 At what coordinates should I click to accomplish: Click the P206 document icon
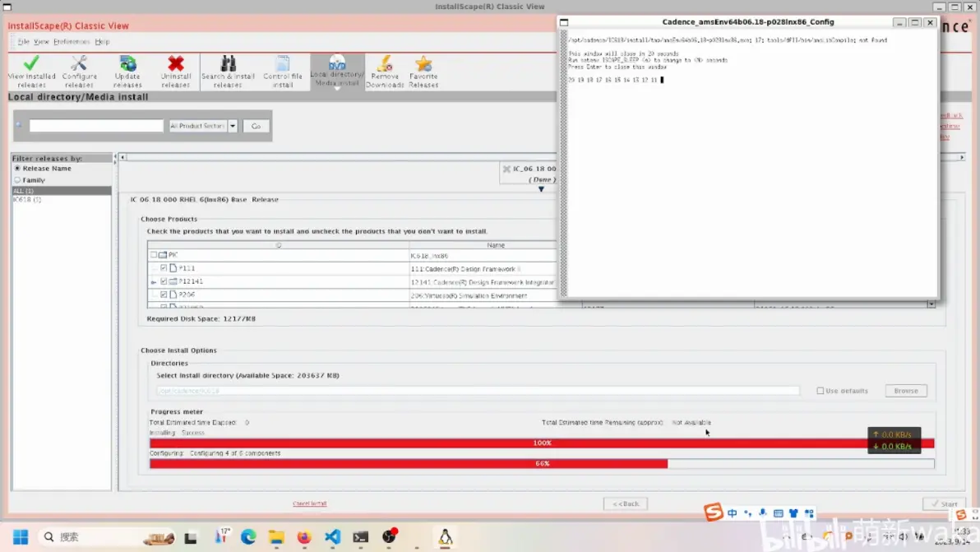173,295
